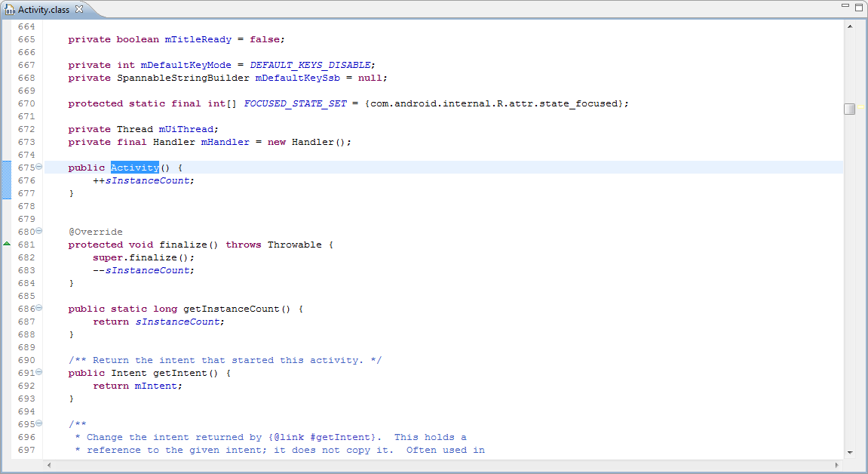Click the yellow annotation in the overview ruler
Image resolution: width=868 pixels, height=474 pixels.
click(860, 107)
